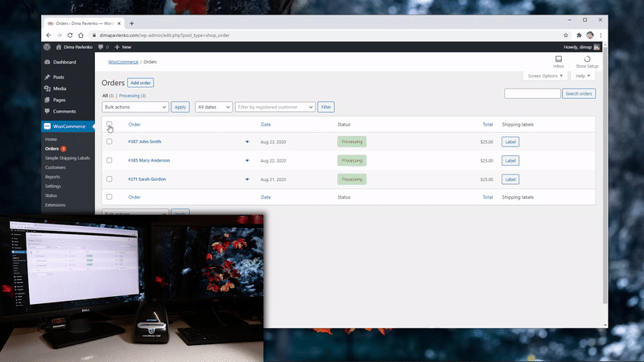Select order #385 Mary Anderson checkbox

[x=109, y=160]
